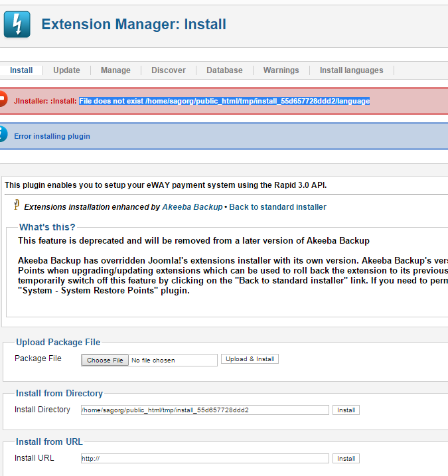Focus the Install Directory path field
This screenshot has width=448, height=476.
click(204, 410)
